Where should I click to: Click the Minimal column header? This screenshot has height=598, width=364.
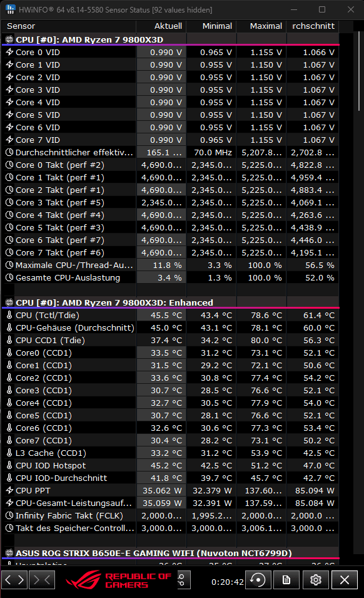[x=217, y=26]
